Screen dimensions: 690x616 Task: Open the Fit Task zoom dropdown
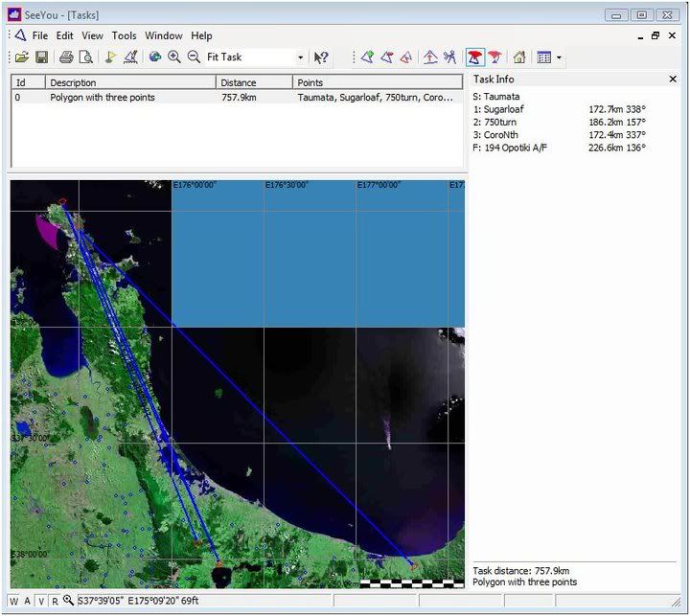(300, 57)
